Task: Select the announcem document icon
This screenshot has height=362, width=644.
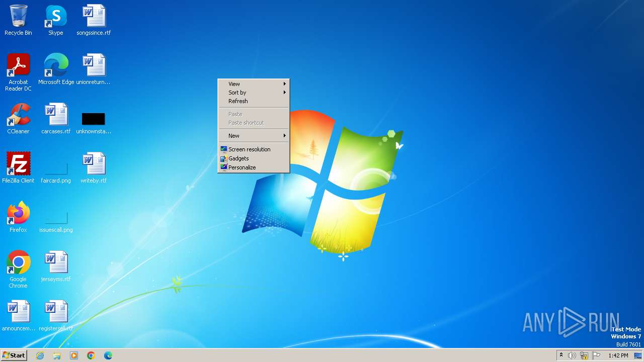Action: (18, 316)
